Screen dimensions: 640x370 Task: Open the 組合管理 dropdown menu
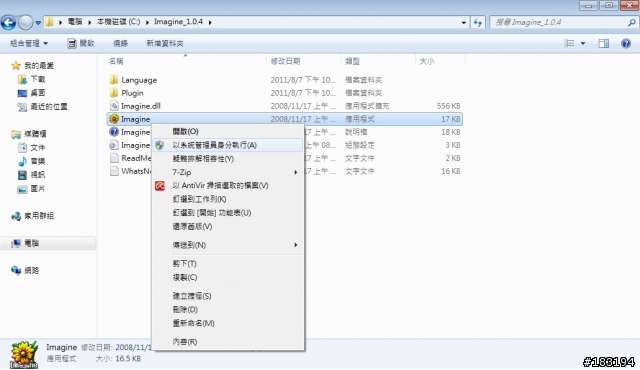coord(29,43)
